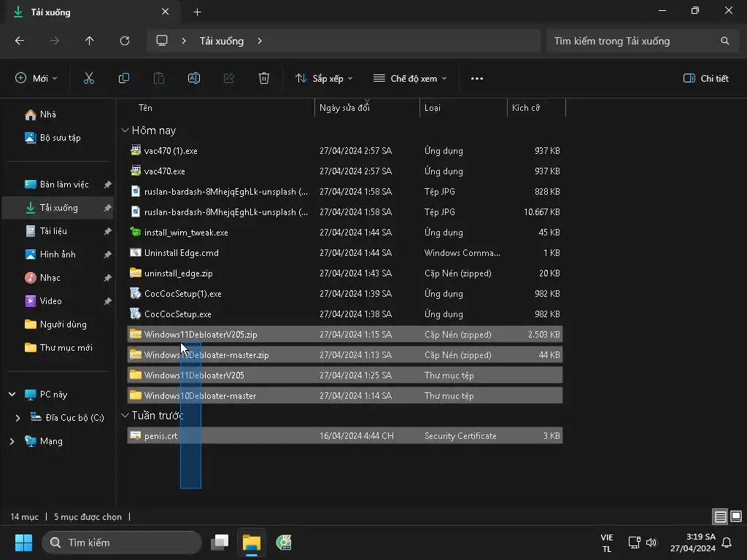
Task: Open Task View on the taskbar
Action: click(220, 542)
